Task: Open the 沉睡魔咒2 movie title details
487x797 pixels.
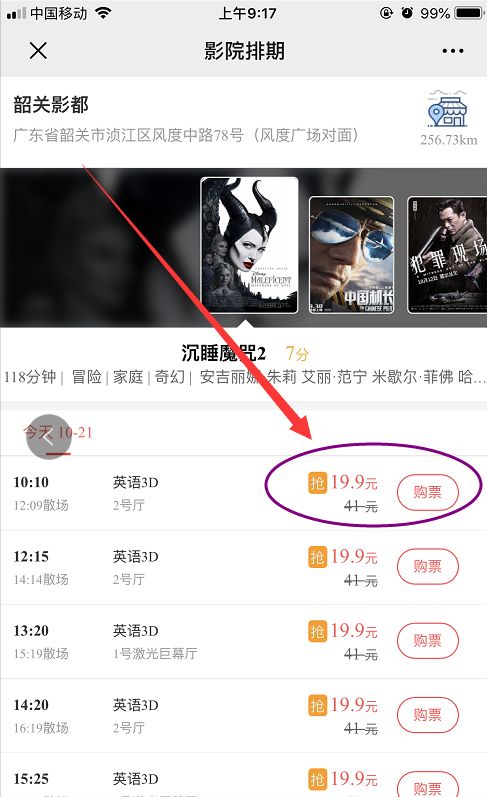Action: click(x=224, y=353)
